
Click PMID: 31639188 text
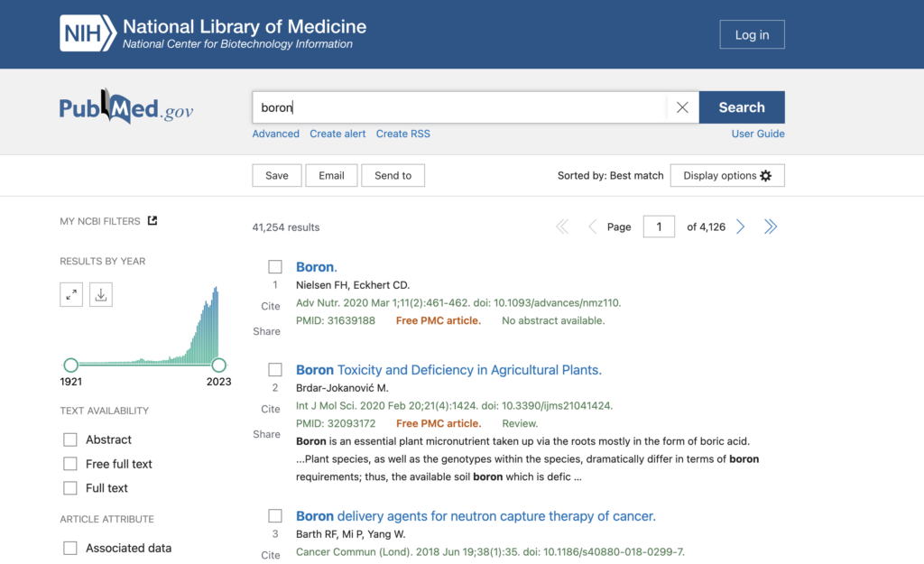point(336,320)
